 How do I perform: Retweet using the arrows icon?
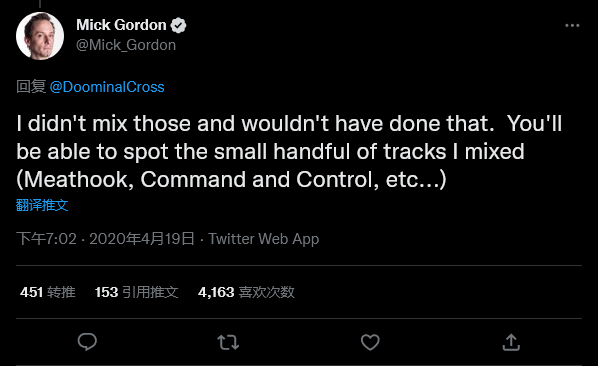[x=228, y=342]
